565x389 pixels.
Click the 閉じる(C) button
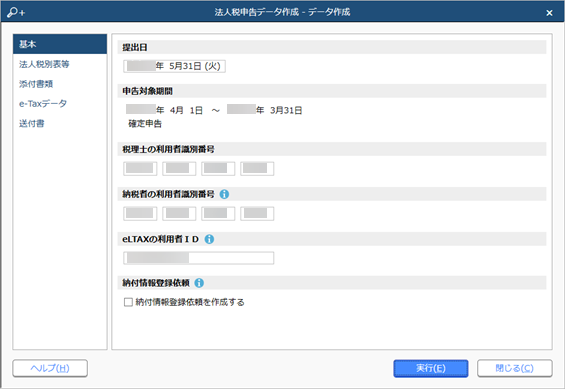click(x=515, y=368)
